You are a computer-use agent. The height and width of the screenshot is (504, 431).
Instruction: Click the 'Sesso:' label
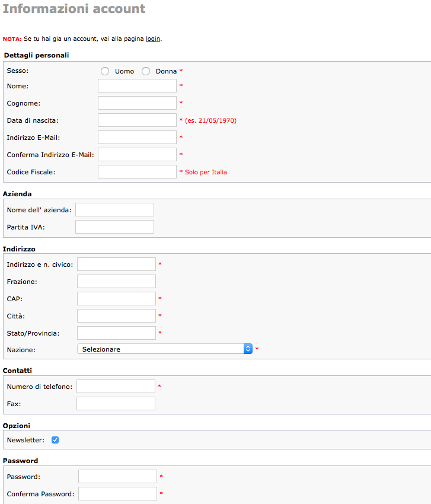point(18,71)
